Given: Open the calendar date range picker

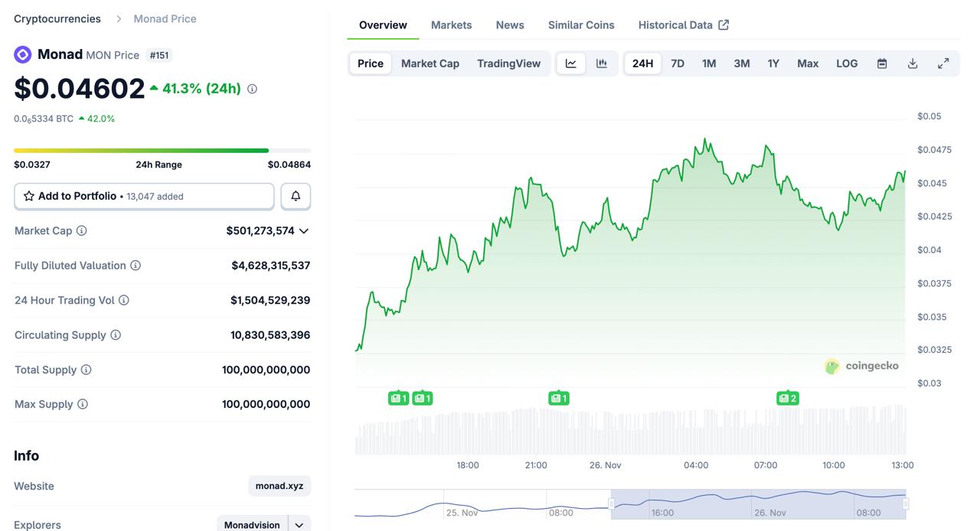Looking at the screenshot, I should pyautogui.click(x=882, y=64).
